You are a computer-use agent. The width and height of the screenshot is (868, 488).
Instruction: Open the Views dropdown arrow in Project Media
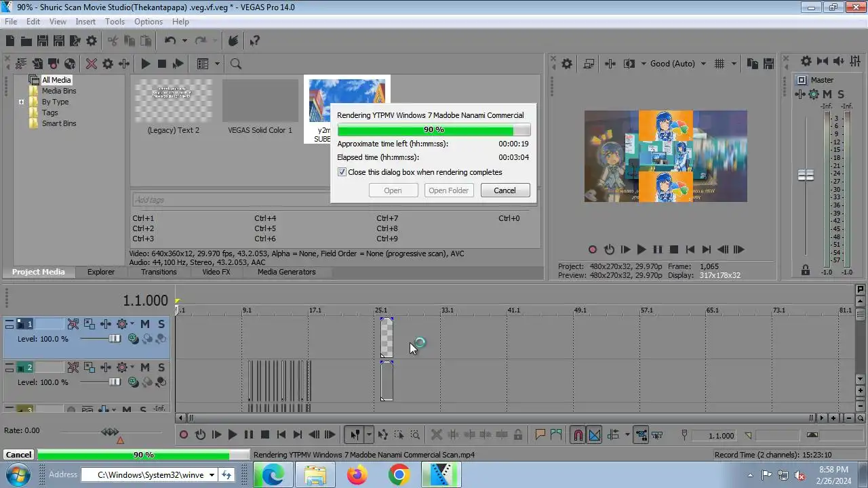(217, 64)
